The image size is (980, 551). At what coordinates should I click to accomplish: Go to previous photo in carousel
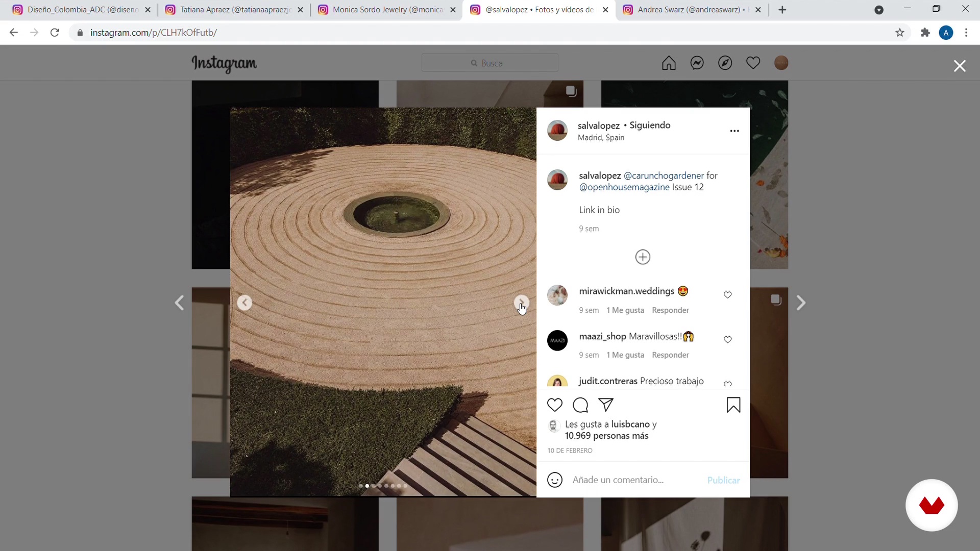tap(244, 303)
